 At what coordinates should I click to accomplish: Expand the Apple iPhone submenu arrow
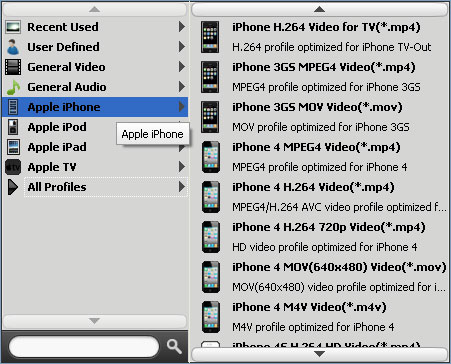(x=182, y=107)
